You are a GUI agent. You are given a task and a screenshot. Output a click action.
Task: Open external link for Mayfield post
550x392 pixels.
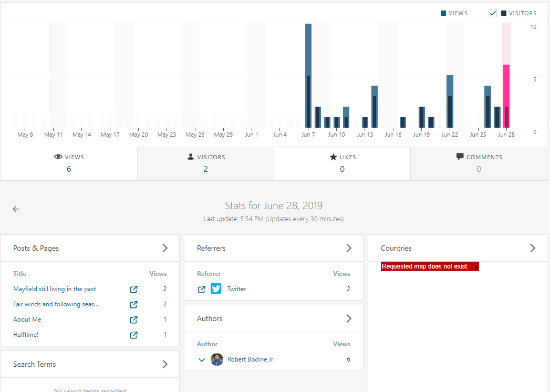[134, 289]
